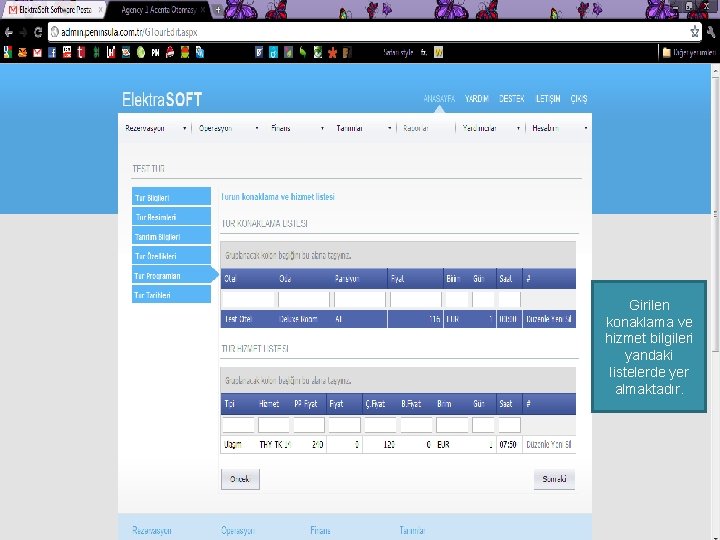Viewport: 720px width, 540px height.
Task: Switch to the Agency Acenta Otomasyon browser tab
Action: (159, 10)
